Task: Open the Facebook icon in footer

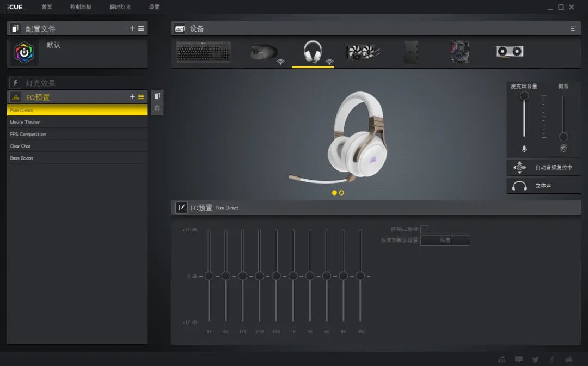Action: coord(552,359)
